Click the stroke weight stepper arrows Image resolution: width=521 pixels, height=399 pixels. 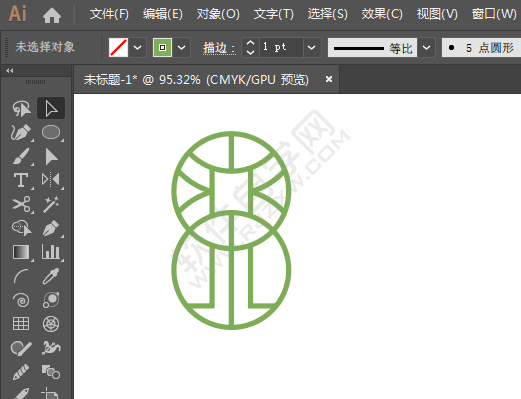(x=250, y=48)
